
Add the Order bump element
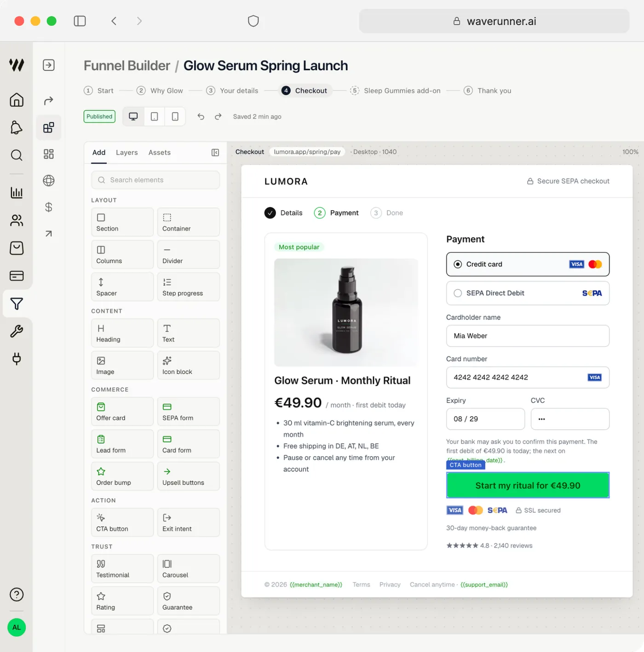pyautogui.click(x=122, y=476)
